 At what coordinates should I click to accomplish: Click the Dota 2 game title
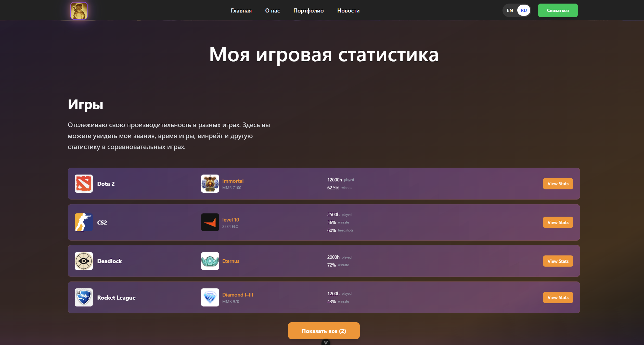click(x=106, y=184)
